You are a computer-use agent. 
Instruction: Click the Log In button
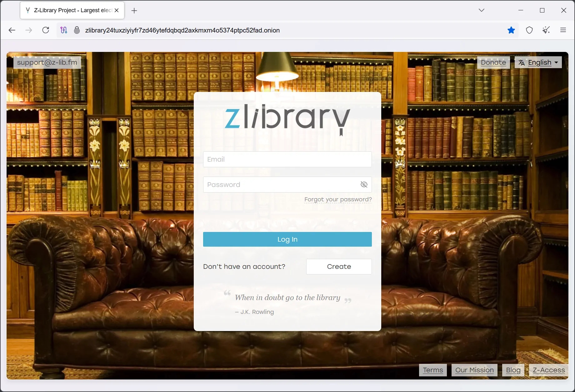click(287, 239)
